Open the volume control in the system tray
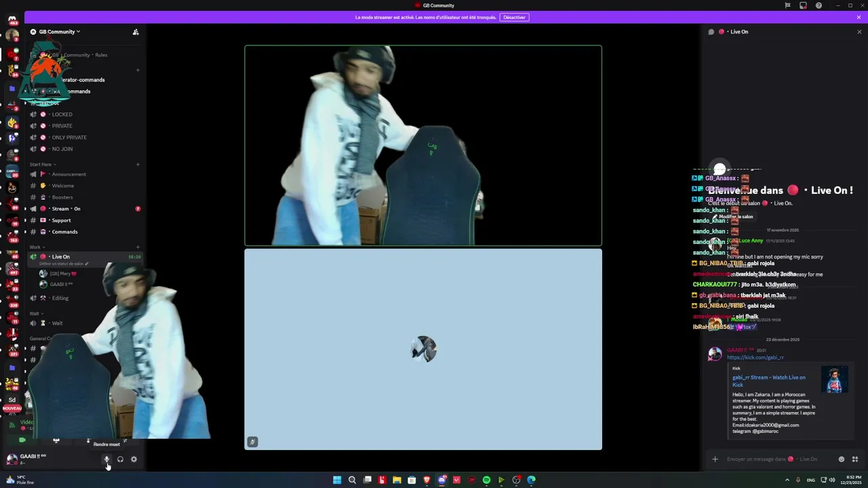The height and width of the screenshot is (488, 868). coord(831,480)
